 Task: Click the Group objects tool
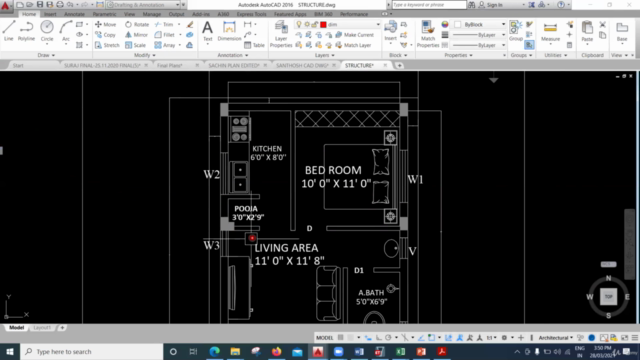516,31
